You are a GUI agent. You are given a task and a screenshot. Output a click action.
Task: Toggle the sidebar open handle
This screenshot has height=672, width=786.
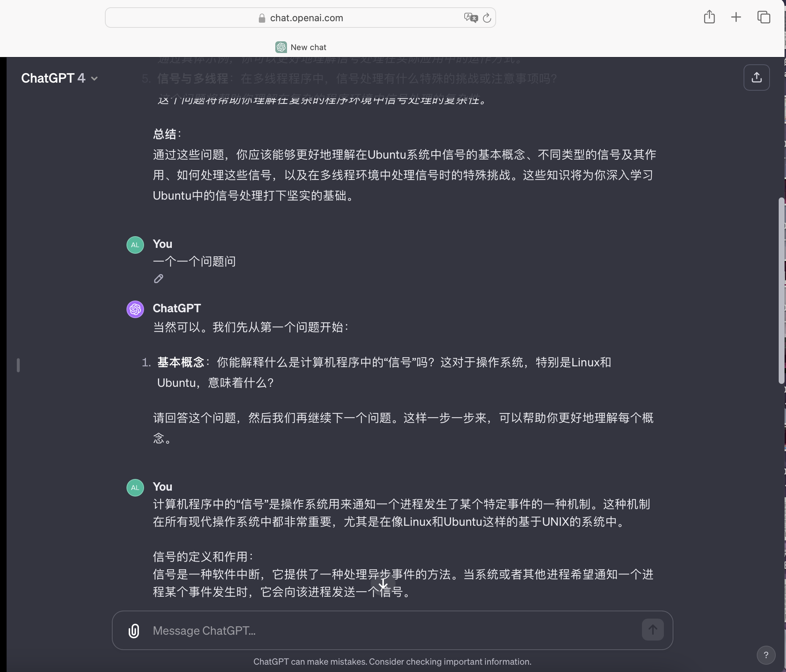click(18, 365)
